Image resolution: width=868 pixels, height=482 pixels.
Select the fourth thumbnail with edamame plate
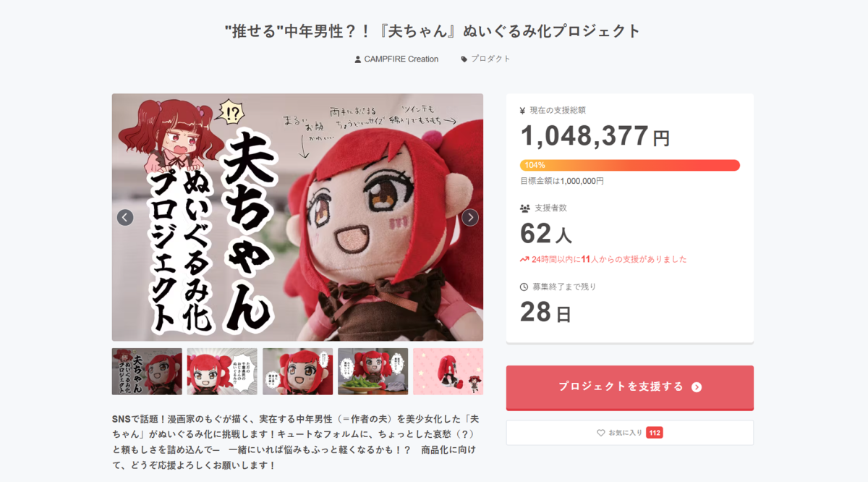pos(373,371)
